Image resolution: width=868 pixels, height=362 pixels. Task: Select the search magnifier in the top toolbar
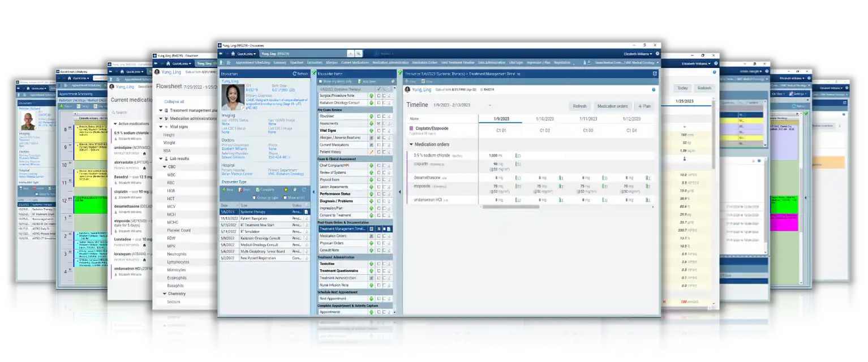[x=358, y=54]
